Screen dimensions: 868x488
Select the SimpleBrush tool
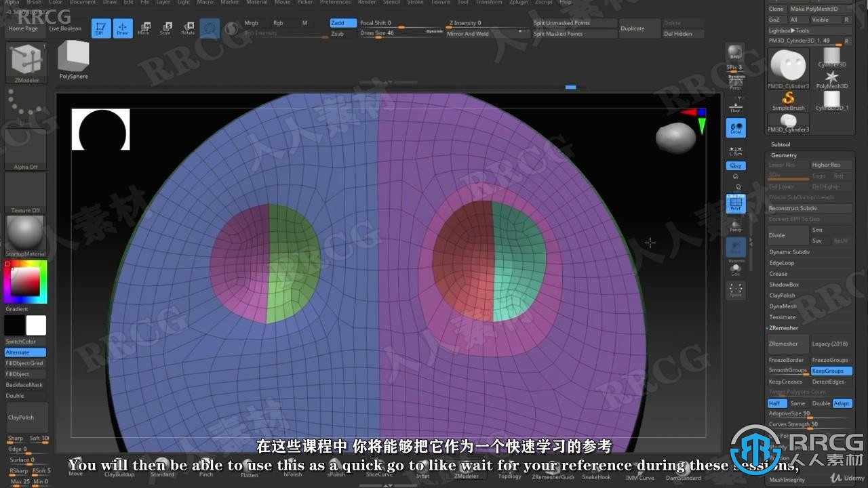788,101
